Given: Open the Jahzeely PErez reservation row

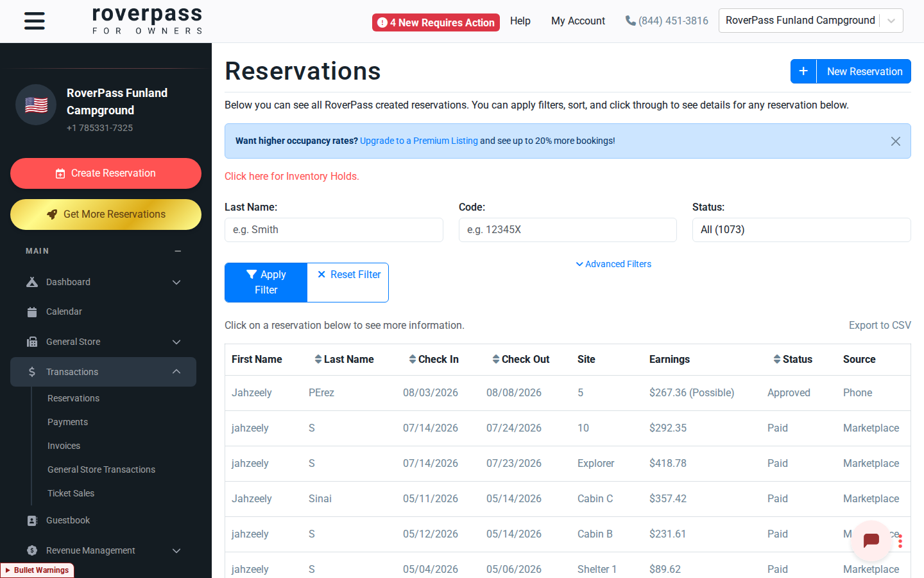Looking at the screenshot, I should [x=568, y=393].
